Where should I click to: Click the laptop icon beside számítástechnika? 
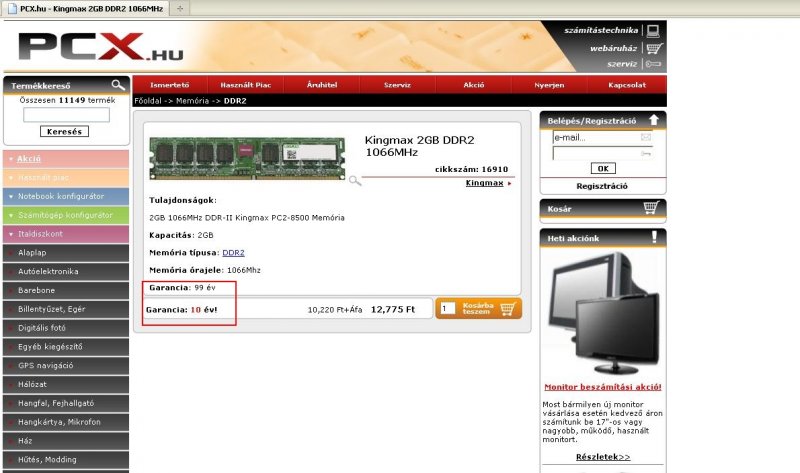[653, 31]
